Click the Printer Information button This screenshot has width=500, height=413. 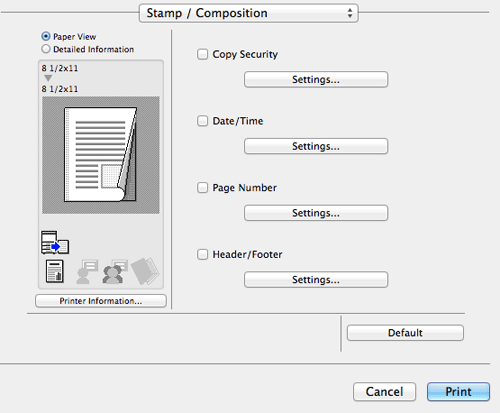[x=101, y=301]
